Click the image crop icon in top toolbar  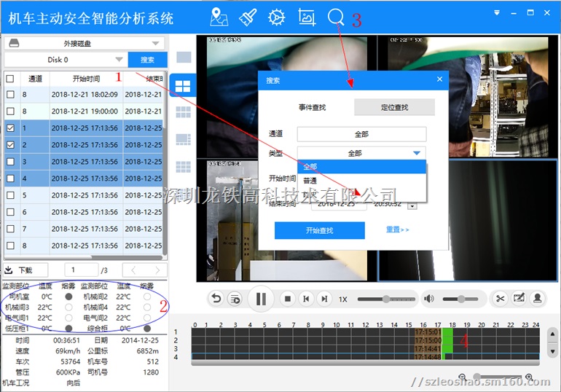click(x=307, y=17)
